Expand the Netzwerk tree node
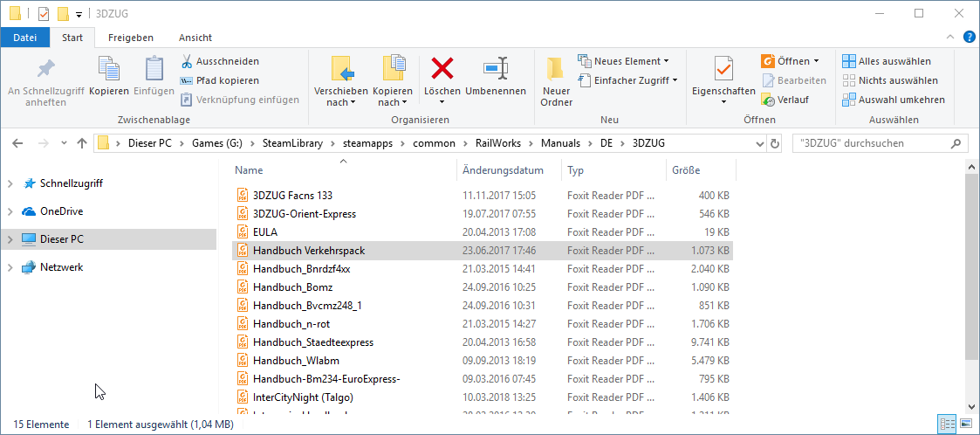Viewport: 980px width, 435px height. click(10, 267)
